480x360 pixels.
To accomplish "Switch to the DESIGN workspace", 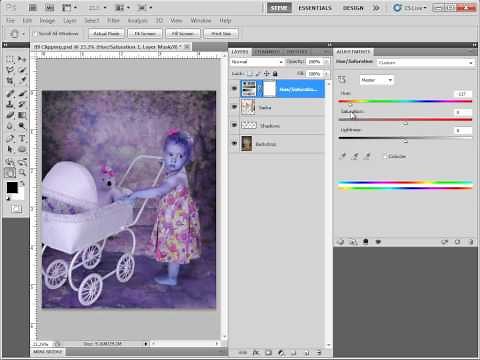I will pos(353,8).
